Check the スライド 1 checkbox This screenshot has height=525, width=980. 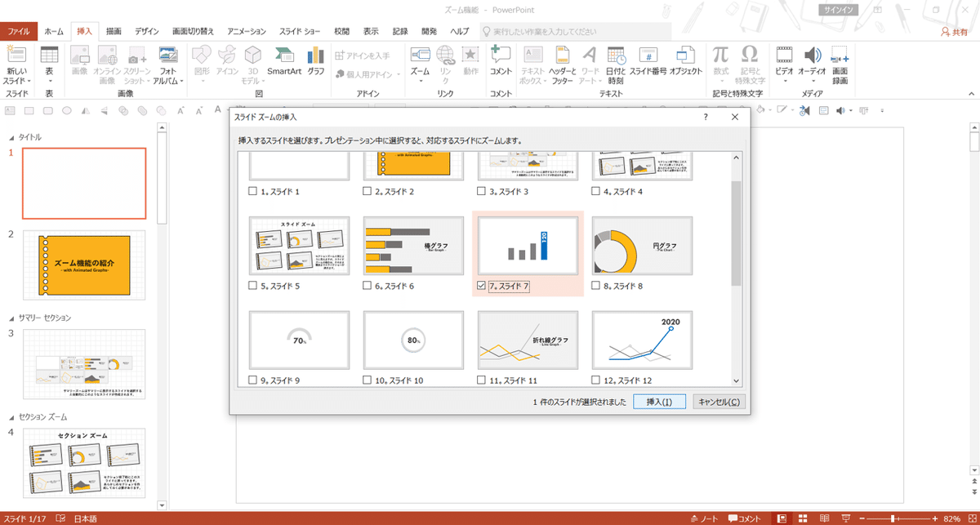(252, 192)
